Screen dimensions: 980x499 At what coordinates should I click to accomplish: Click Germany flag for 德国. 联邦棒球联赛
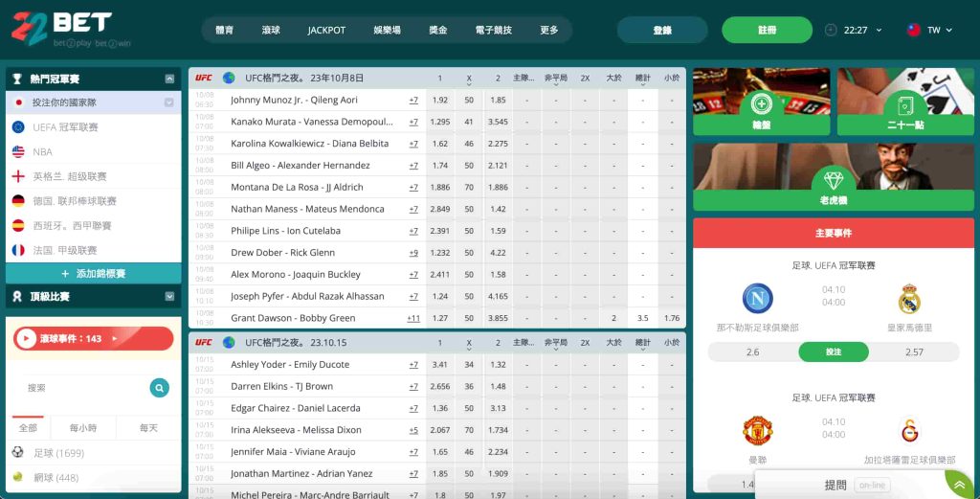click(18, 201)
